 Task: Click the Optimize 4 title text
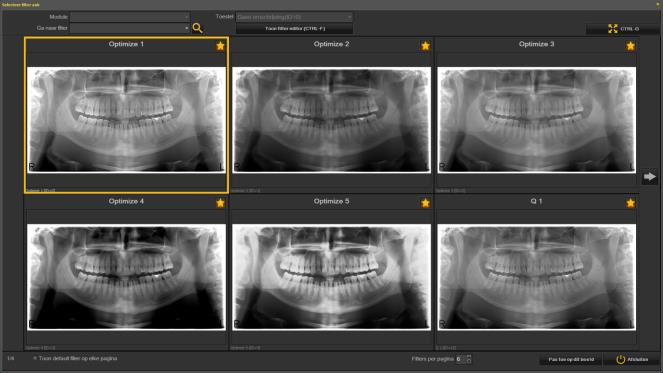(126, 201)
